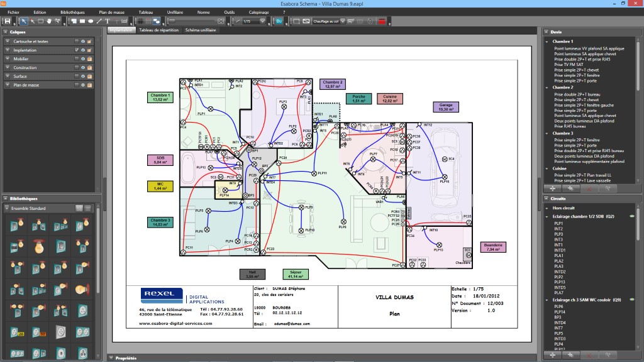Pick the ellipse drawing tool
644x362 pixels.
(x=91, y=21)
